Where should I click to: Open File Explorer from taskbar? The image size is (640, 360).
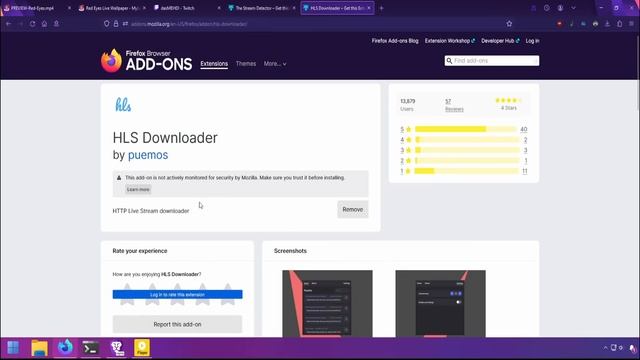coord(40,348)
